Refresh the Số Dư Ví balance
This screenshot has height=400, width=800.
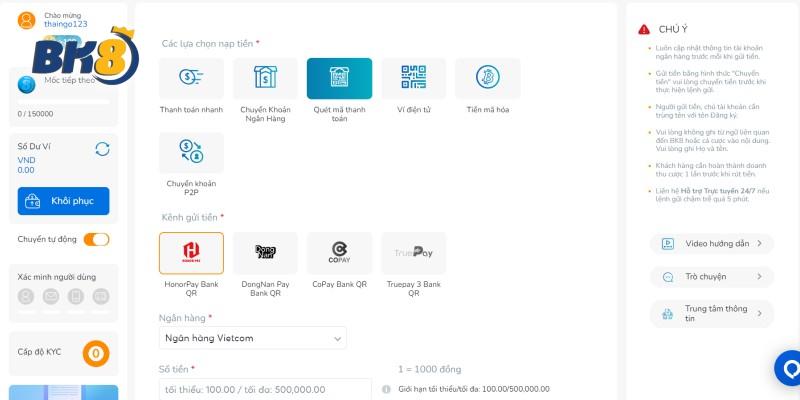pos(103,149)
